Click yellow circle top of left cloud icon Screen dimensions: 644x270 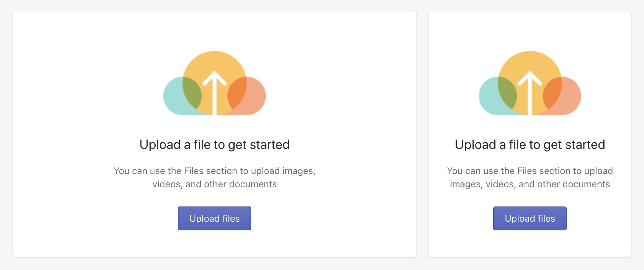point(215,61)
